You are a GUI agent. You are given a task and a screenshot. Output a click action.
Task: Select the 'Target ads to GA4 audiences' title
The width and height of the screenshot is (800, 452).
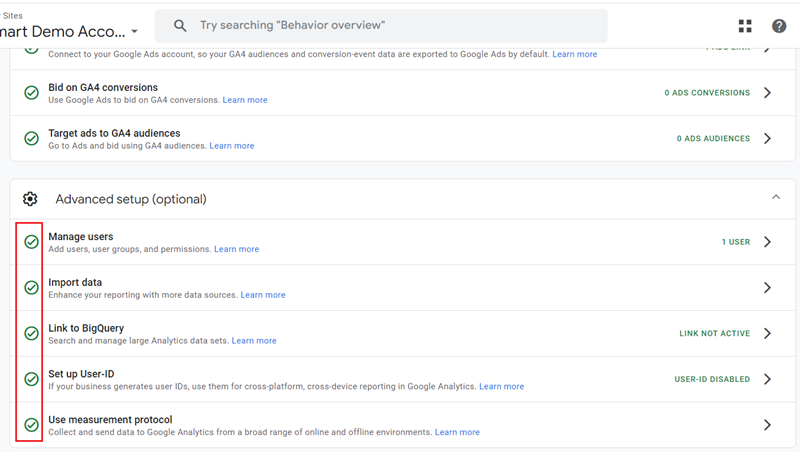[114, 133]
